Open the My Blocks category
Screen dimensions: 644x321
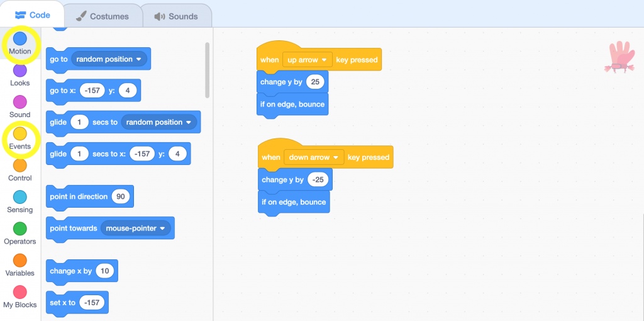pyautogui.click(x=20, y=293)
